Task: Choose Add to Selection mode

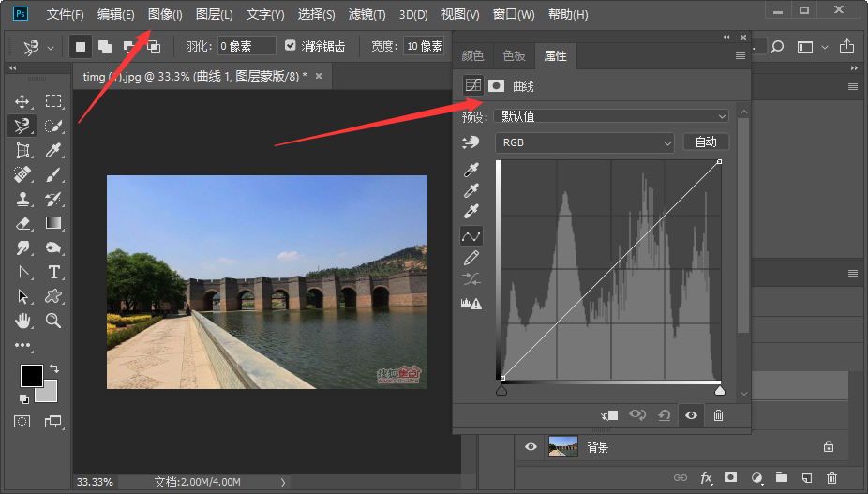Action: 105,47
